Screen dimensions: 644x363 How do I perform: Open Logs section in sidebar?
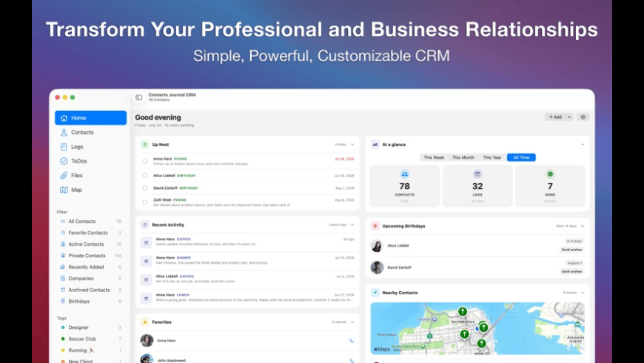click(x=91, y=147)
